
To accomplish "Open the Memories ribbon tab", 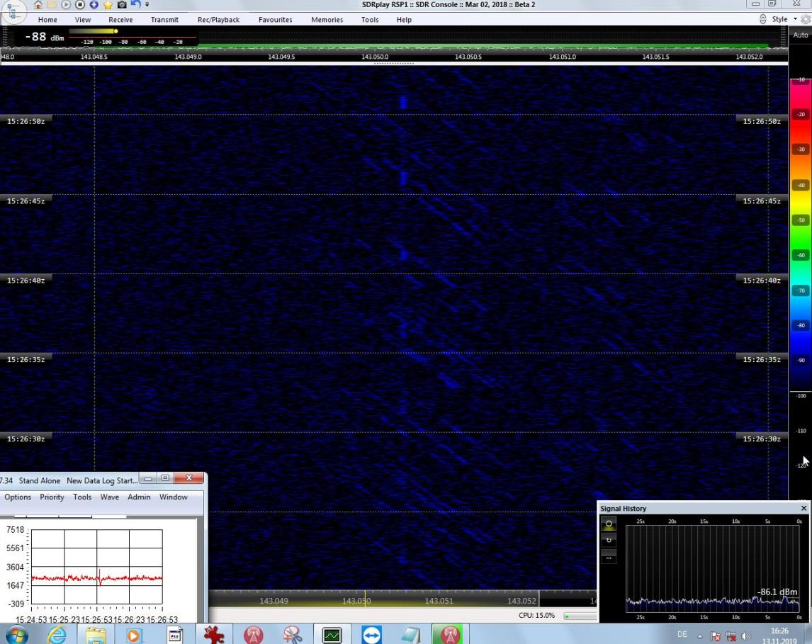I will pos(327,20).
